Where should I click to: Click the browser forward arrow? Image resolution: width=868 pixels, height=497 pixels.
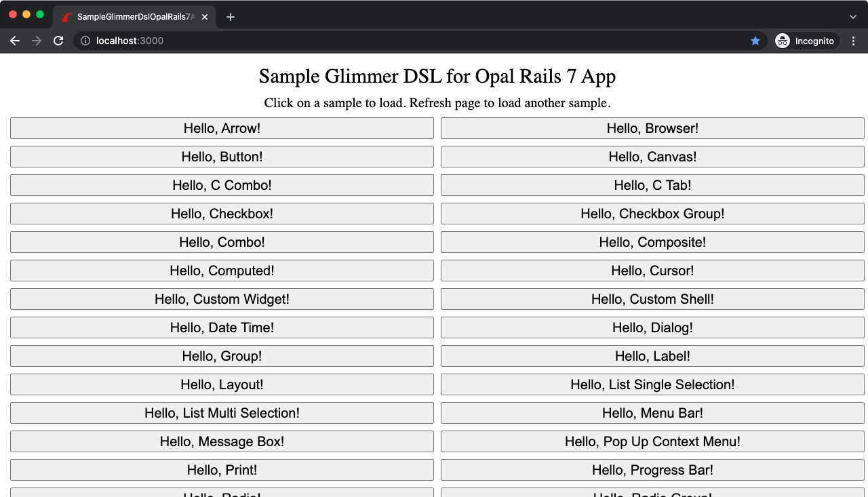(x=37, y=41)
